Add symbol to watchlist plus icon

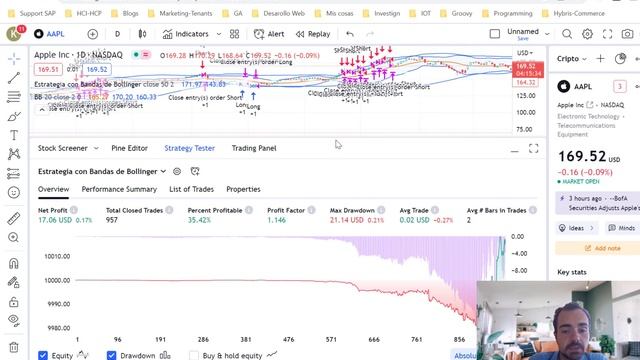coord(600,59)
